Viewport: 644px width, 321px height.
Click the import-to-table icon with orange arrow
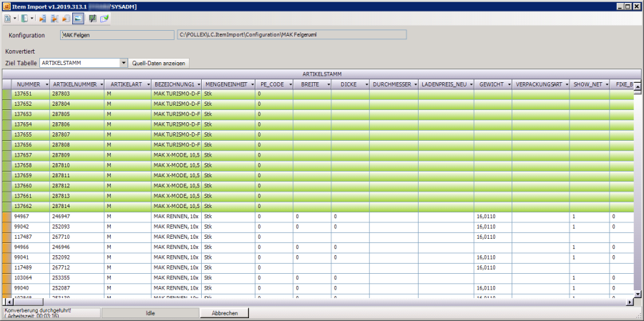(x=42, y=17)
